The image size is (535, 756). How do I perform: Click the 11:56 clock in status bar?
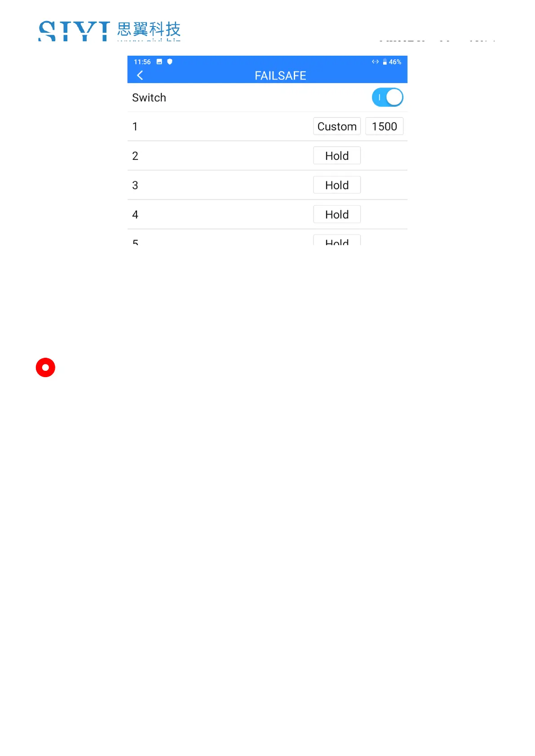click(142, 62)
